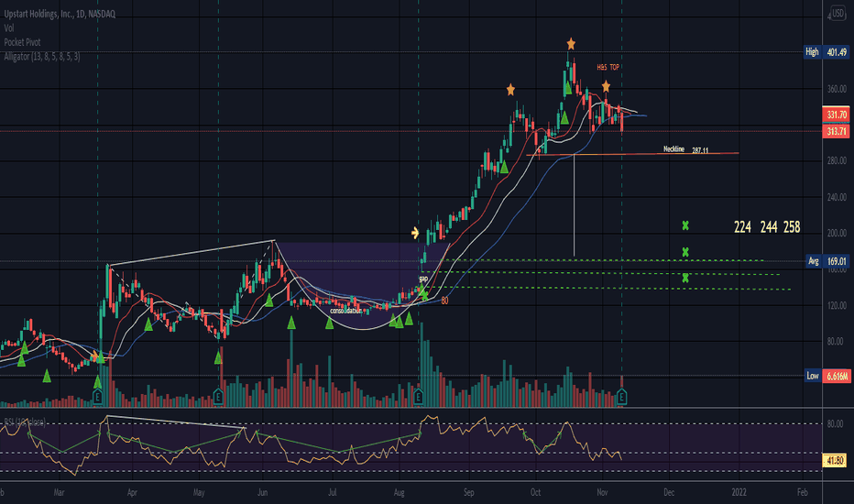Select the Pocket Pivot indicator legend
The height and width of the screenshot is (504, 854).
(22, 42)
